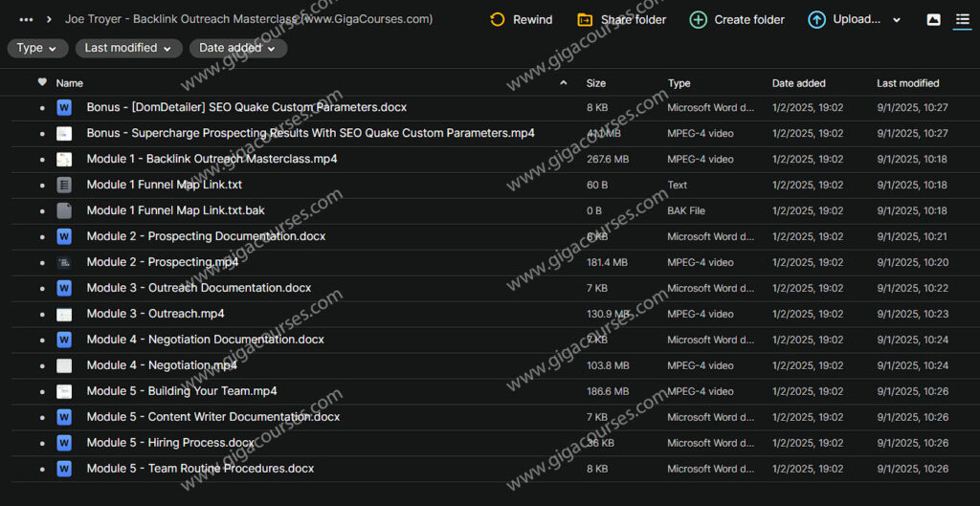Viewport: 980px width, 506px height.
Task: Select Module 3 - Outreach.mp4 name
Action: [156, 314]
